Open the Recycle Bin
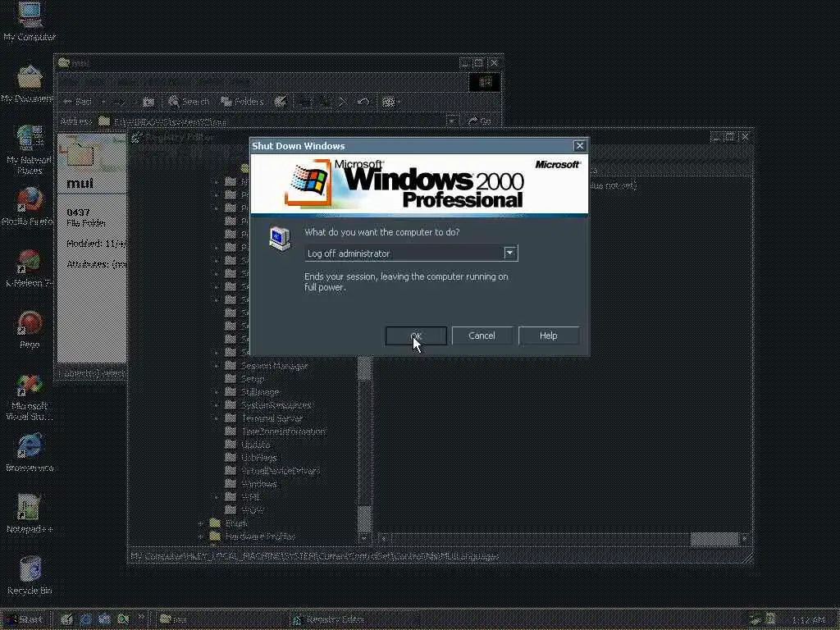 [30, 575]
